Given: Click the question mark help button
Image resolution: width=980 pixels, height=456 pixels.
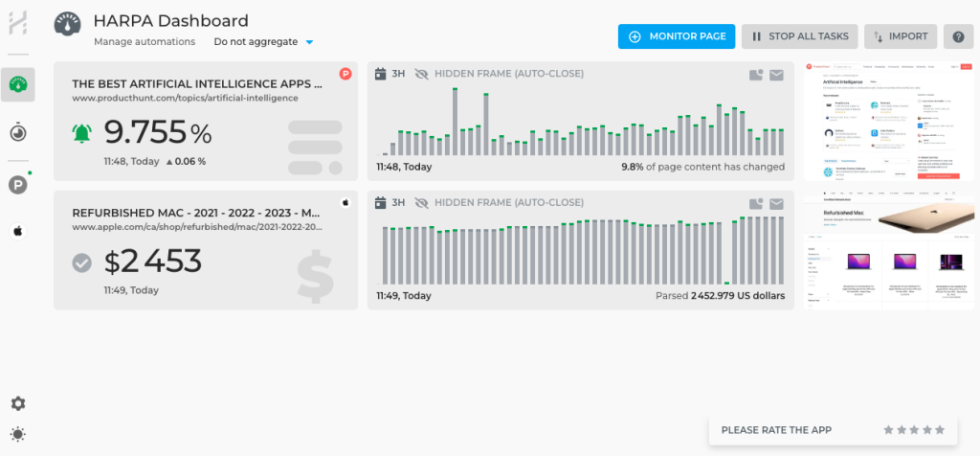Looking at the screenshot, I should click(958, 36).
